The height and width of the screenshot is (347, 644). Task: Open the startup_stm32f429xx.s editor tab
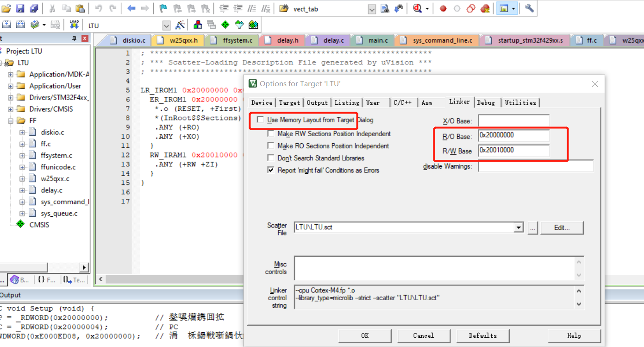525,40
